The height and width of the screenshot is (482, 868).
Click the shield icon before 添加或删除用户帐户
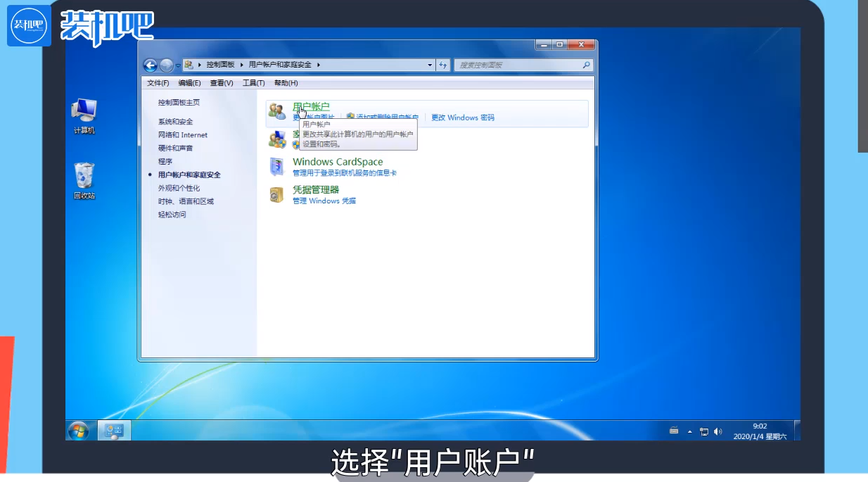[x=350, y=118]
